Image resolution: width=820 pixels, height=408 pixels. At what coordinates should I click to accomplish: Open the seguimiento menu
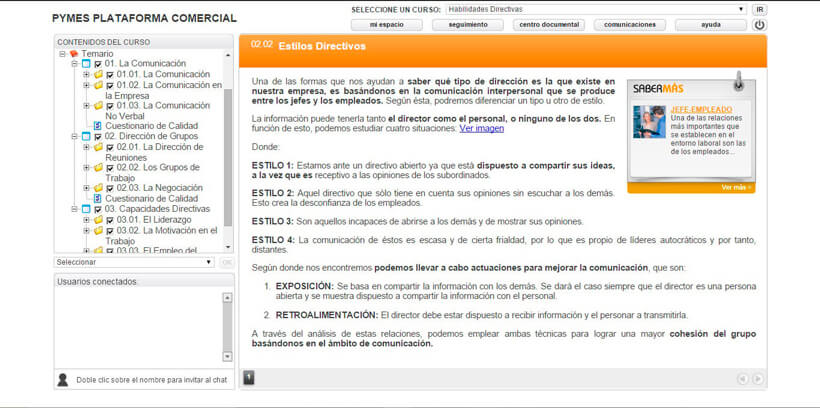tap(468, 25)
